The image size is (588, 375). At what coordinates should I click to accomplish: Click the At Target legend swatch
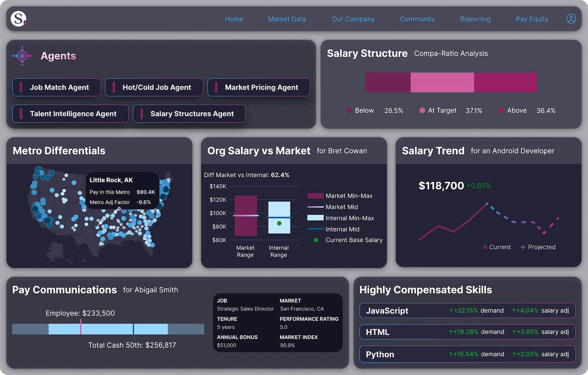pyautogui.click(x=422, y=110)
